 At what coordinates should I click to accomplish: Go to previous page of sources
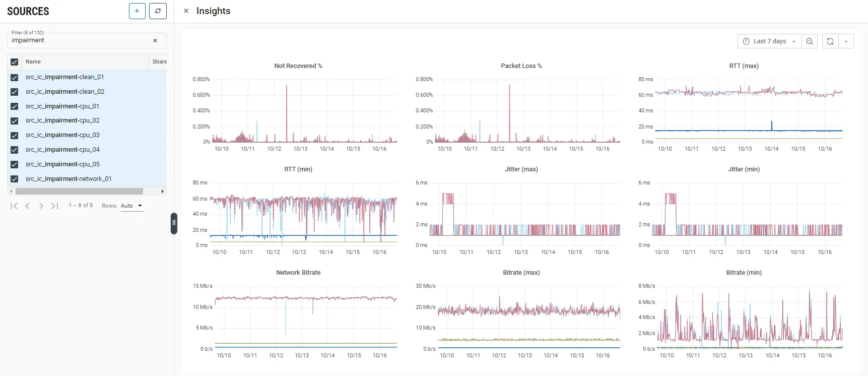[28, 206]
